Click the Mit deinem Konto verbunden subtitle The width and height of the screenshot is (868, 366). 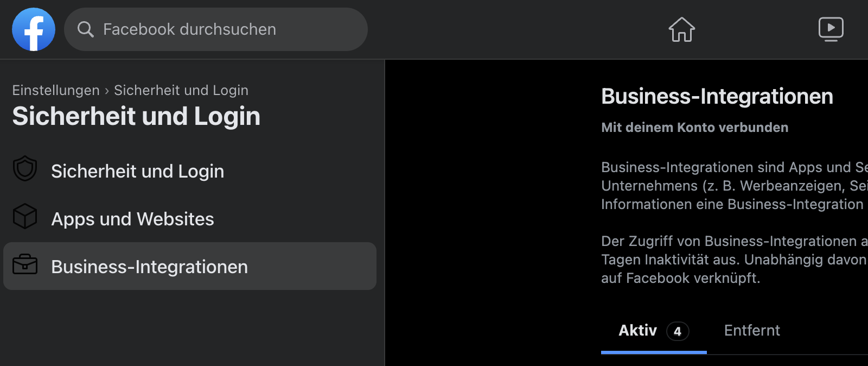(695, 128)
